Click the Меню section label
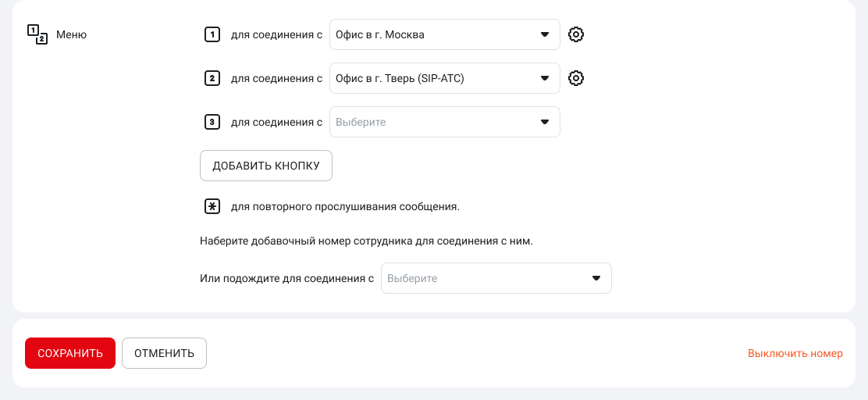 pos(71,34)
